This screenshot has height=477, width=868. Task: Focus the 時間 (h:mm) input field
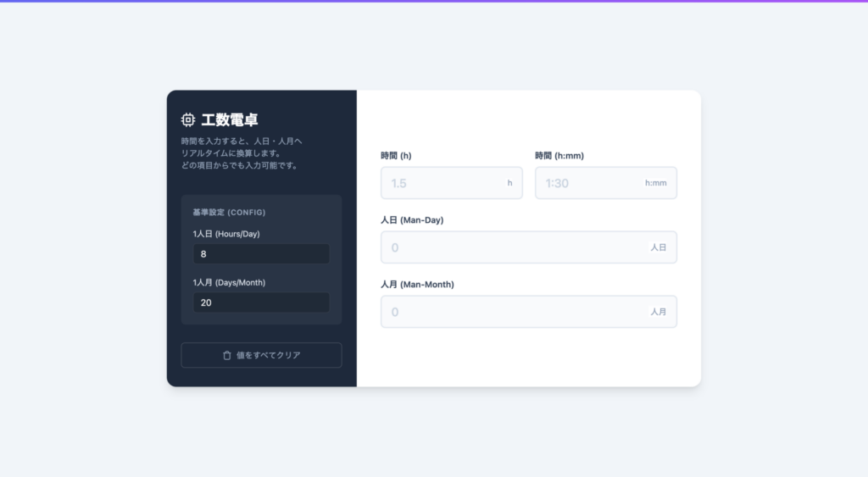point(589,183)
